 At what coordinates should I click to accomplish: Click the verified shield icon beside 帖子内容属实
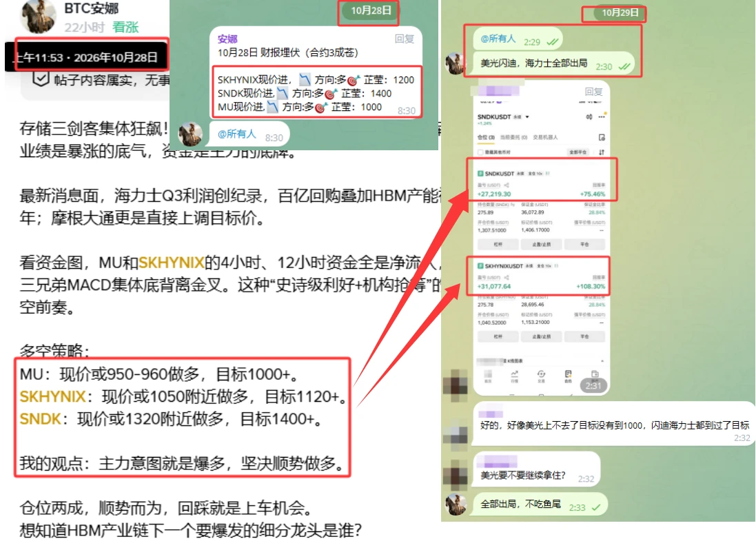coord(41,79)
